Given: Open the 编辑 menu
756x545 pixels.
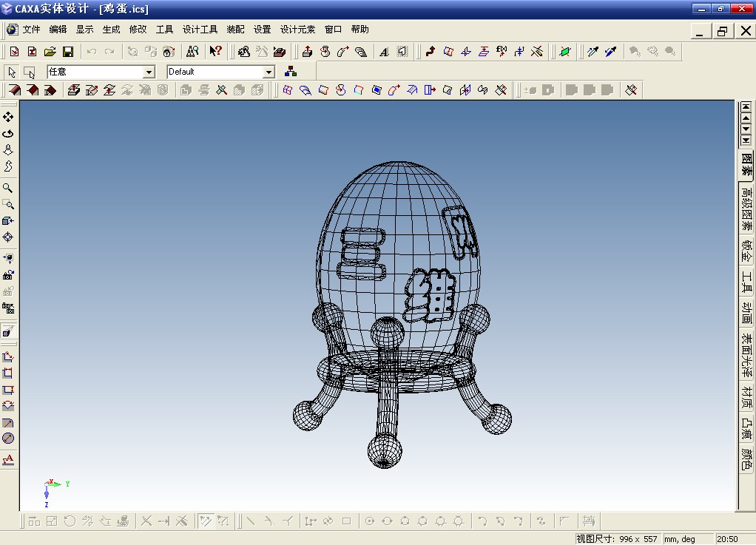Looking at the screenshot, I should click(58, 30).
